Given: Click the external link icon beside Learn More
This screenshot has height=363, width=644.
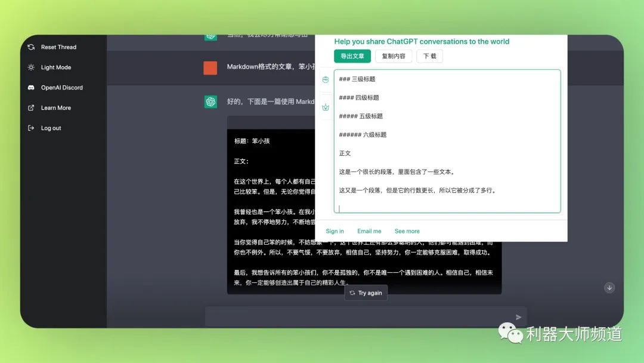Looking at the screenshot, I should [x=31, y=108].
